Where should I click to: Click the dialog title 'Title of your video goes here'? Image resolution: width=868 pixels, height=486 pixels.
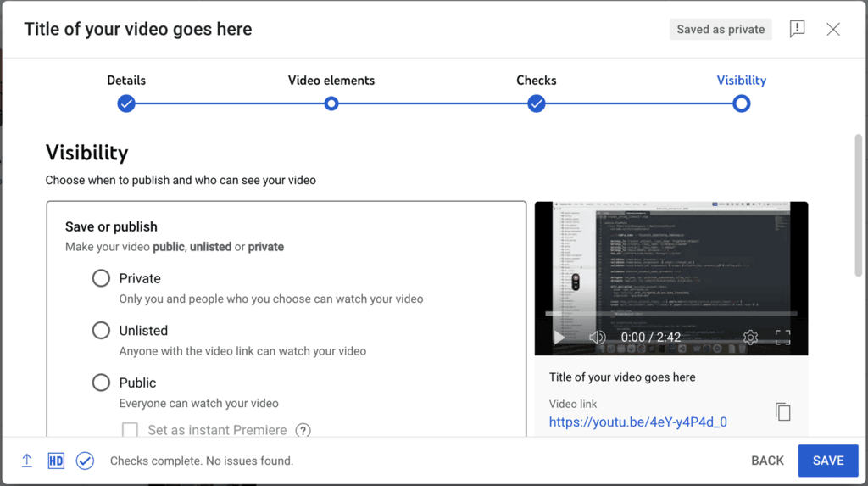[138, 29]
